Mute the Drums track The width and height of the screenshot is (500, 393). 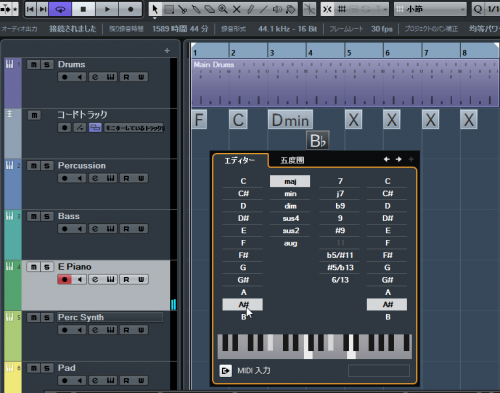(33, 64)
